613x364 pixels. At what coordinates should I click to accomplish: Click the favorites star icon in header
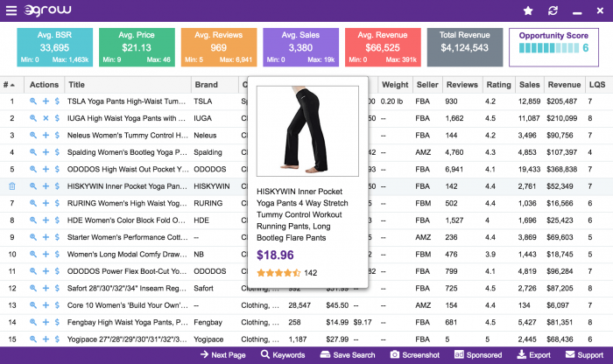click(x=528, y=10)
